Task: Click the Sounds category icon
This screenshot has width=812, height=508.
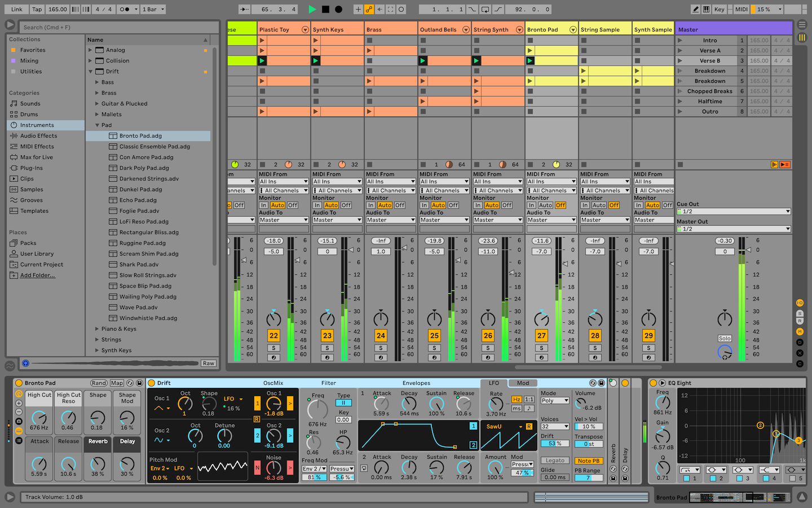Action: pos(14,103)
